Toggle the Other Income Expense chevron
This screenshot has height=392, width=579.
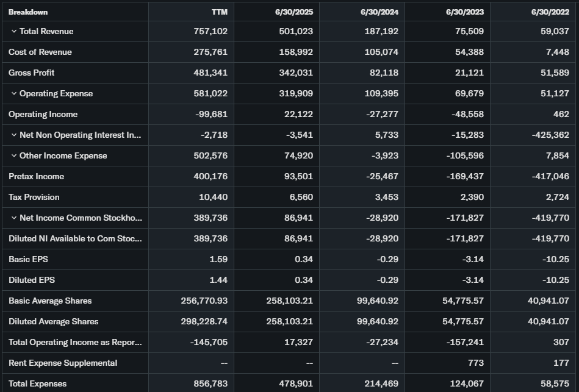pyautogui.click(x=14, y=155)
